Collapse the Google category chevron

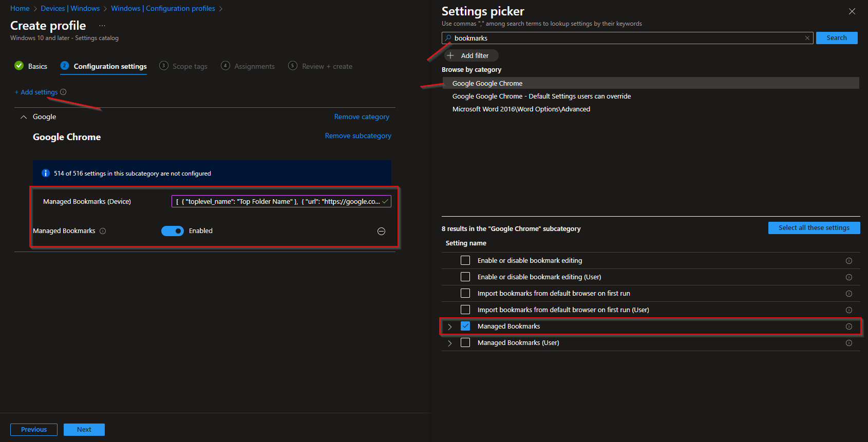point(23,117)
